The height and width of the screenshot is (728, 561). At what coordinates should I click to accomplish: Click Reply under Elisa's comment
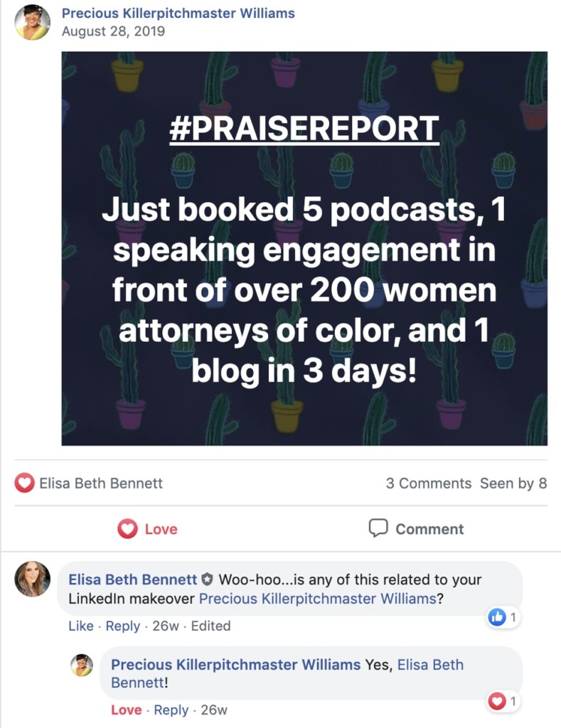[122, 626]
